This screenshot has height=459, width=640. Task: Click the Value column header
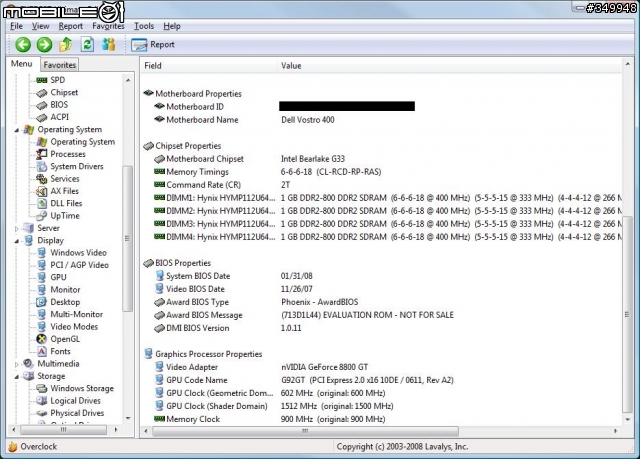click(x=449, y=66)
